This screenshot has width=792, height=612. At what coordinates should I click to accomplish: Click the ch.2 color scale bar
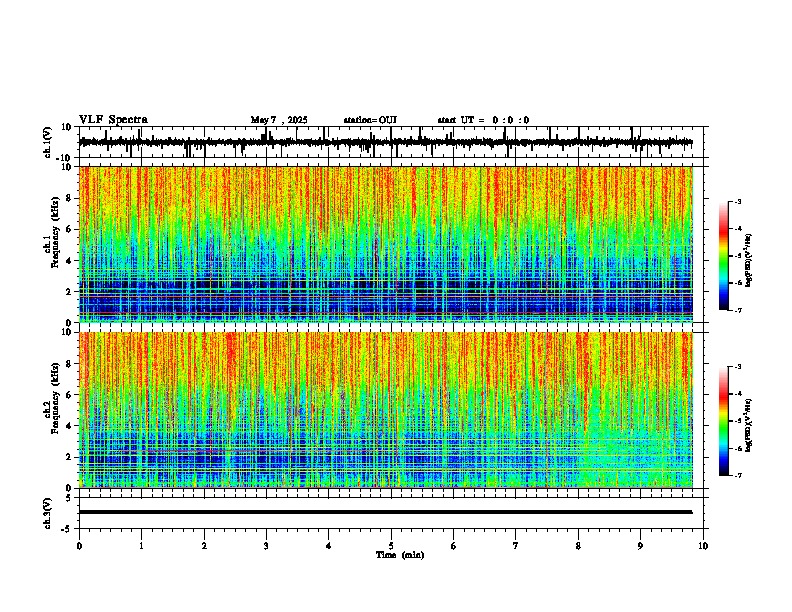(x=724, y=421)
